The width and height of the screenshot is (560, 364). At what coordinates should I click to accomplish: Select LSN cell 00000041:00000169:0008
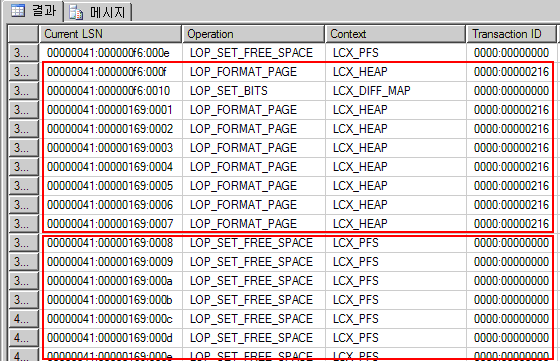(111, 243)
